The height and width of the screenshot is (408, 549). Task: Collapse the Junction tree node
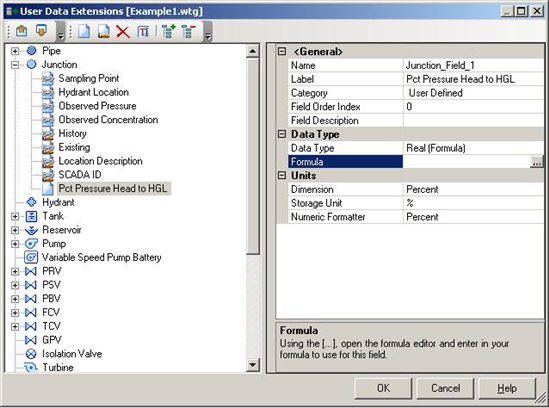15,65
